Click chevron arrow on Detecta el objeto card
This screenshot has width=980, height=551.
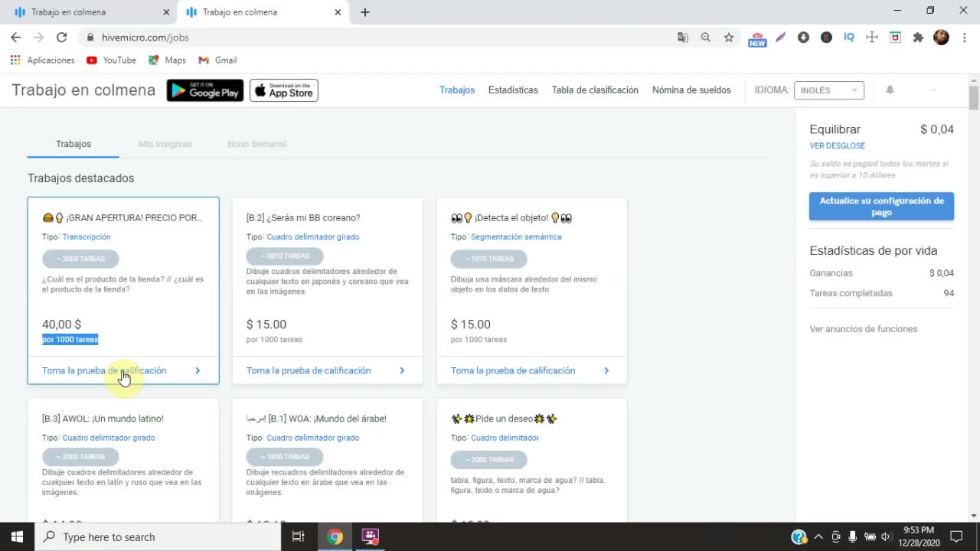tap(606, 370)
